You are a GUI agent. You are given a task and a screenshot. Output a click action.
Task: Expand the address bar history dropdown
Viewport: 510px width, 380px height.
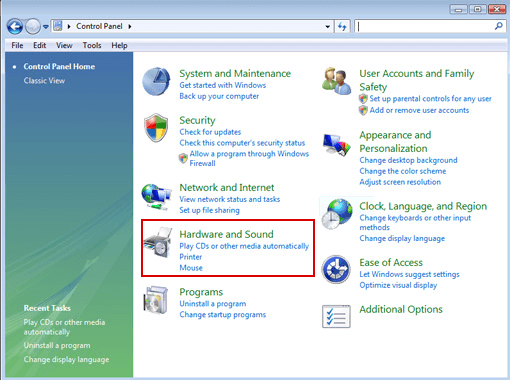[328, 26]
